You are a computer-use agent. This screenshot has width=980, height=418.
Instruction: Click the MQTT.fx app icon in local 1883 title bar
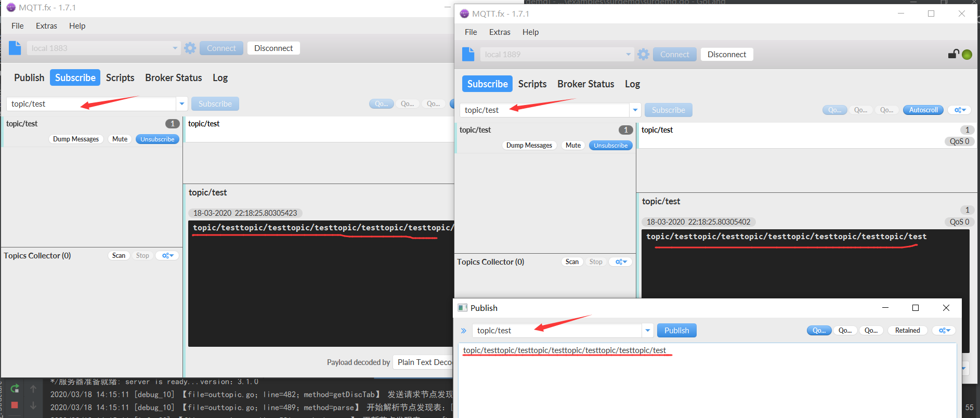click(x=11, y=7)
